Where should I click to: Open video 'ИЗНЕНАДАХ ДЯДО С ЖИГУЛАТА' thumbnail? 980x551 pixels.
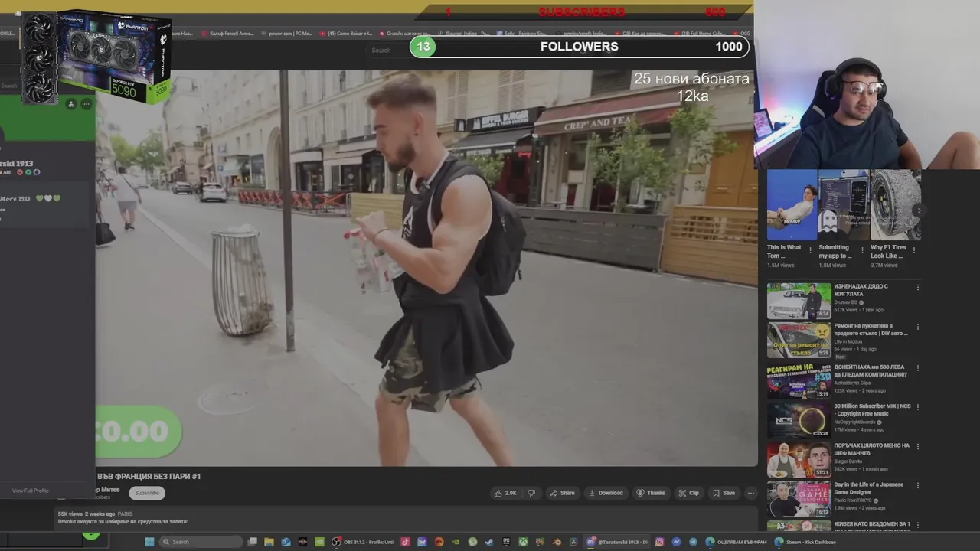coord(799,301)
